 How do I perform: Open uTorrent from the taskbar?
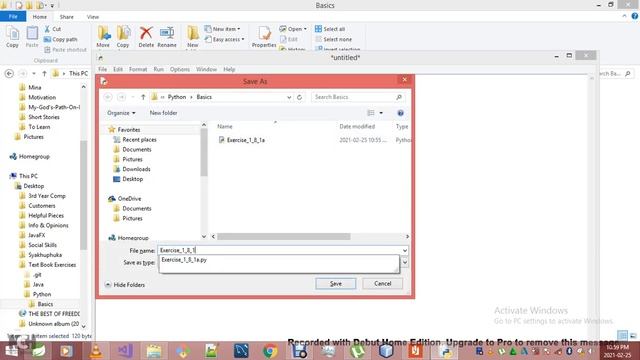click(358, 351)
